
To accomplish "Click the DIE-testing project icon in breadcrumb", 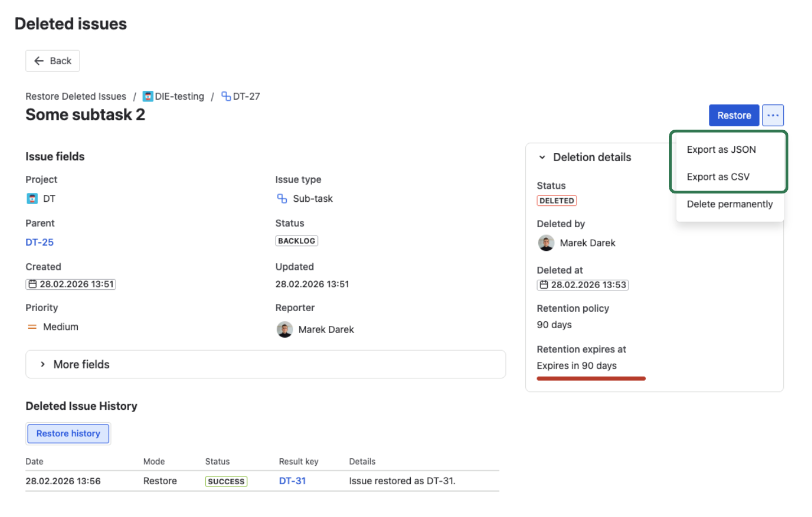I will pyautogui.click(x=148, y=96).
